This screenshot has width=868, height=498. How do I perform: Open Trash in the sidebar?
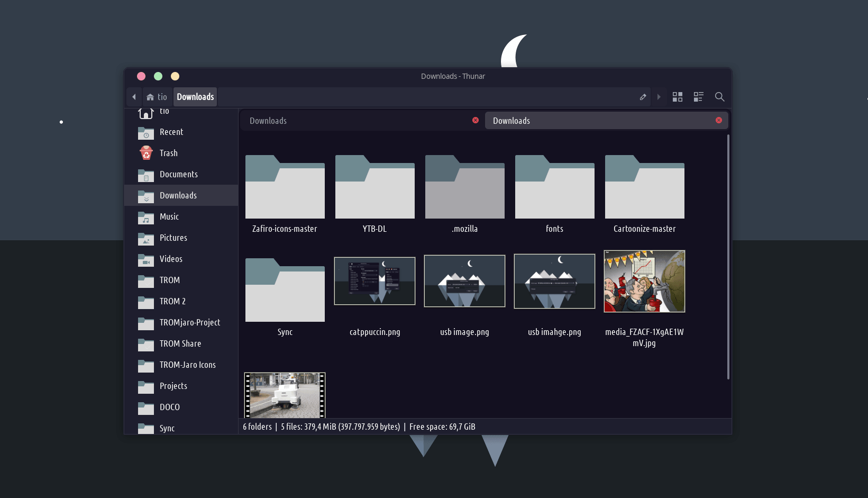point(168,153)
